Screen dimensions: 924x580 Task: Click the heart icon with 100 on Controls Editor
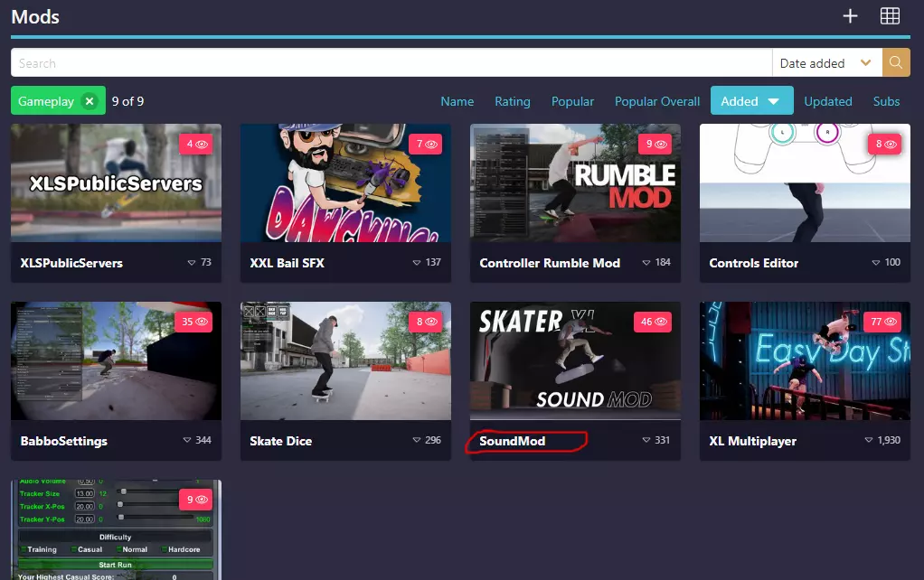(876, 263)
